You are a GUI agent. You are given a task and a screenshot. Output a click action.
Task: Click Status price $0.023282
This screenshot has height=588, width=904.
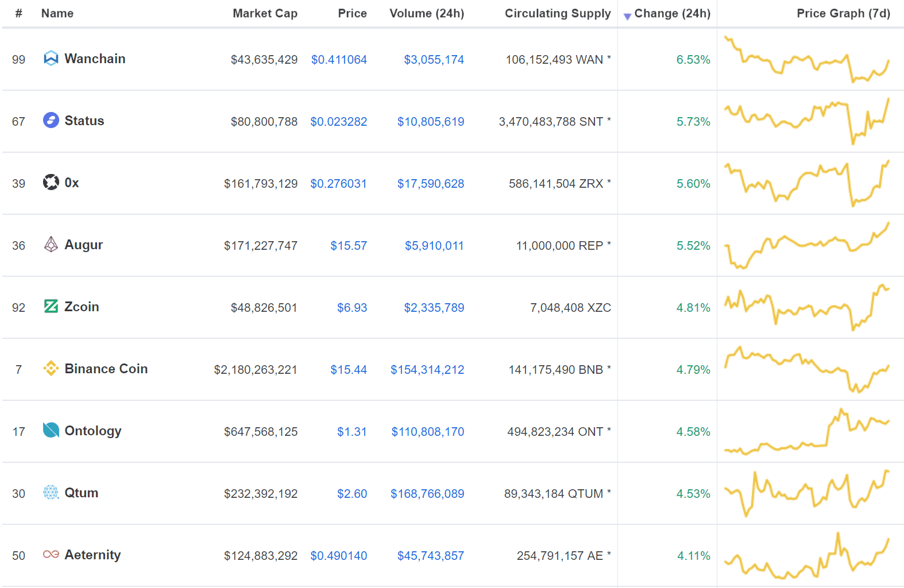click(x=339, y=122)
